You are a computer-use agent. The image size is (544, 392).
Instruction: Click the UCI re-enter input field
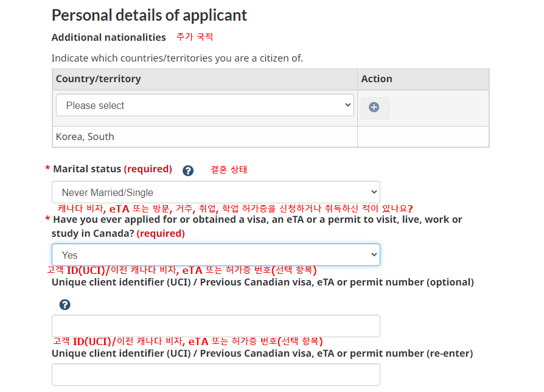point(216,374)
